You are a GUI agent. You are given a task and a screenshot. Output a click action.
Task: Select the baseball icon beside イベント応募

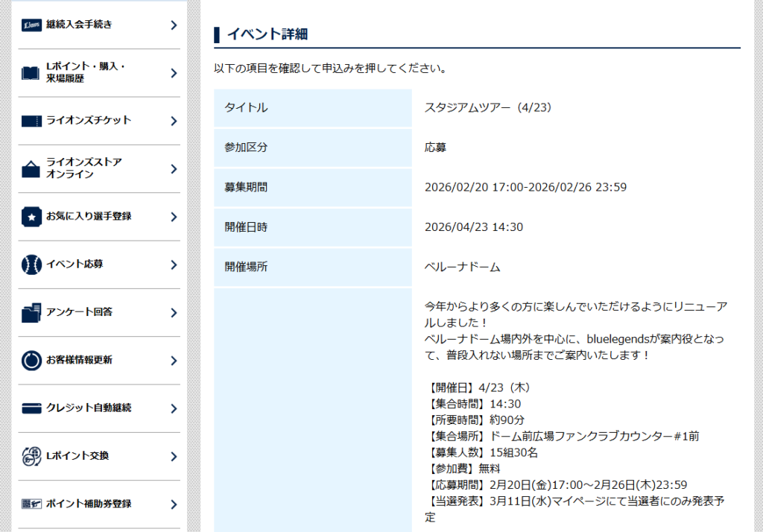tap(31, 265)
